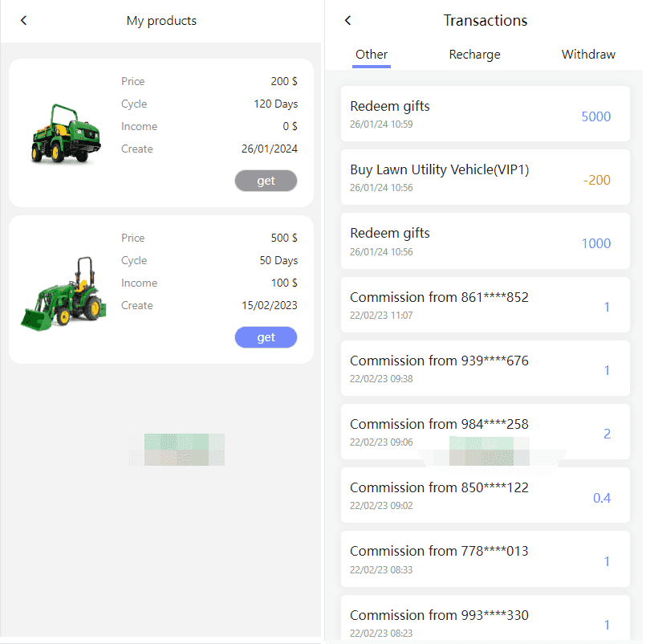Open Commission from 850****122 entry
This screenshot has height=644, width=650.
pos(485,495)
